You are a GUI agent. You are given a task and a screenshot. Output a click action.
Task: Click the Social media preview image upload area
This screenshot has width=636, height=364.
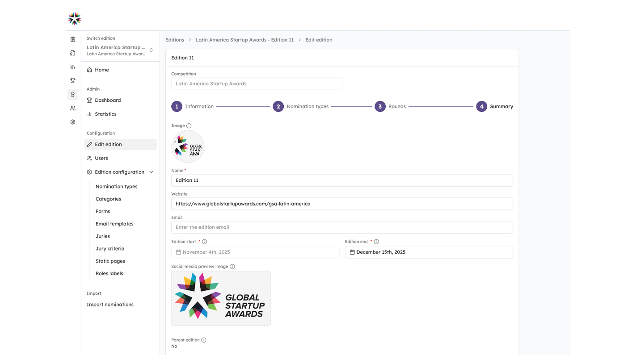coord(221,298)
